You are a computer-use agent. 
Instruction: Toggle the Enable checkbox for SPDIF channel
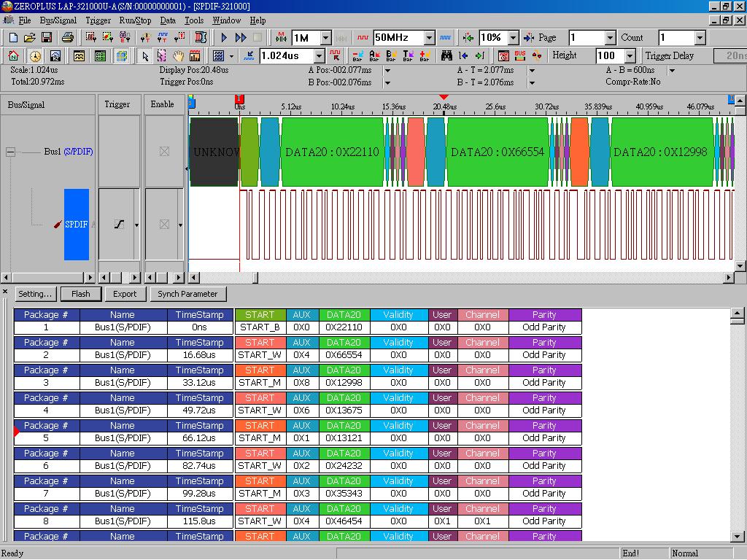163,222
